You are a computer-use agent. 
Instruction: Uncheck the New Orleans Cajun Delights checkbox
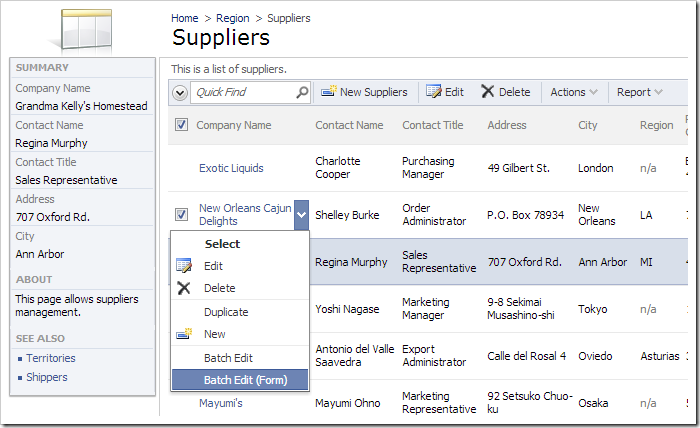click(x=181, y=214)
